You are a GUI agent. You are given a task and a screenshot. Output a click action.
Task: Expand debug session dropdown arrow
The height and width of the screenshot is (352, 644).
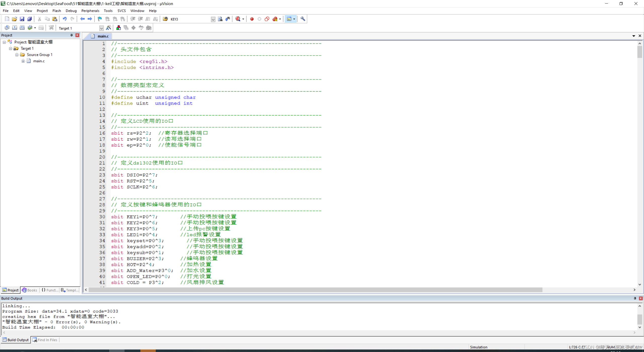243,19
